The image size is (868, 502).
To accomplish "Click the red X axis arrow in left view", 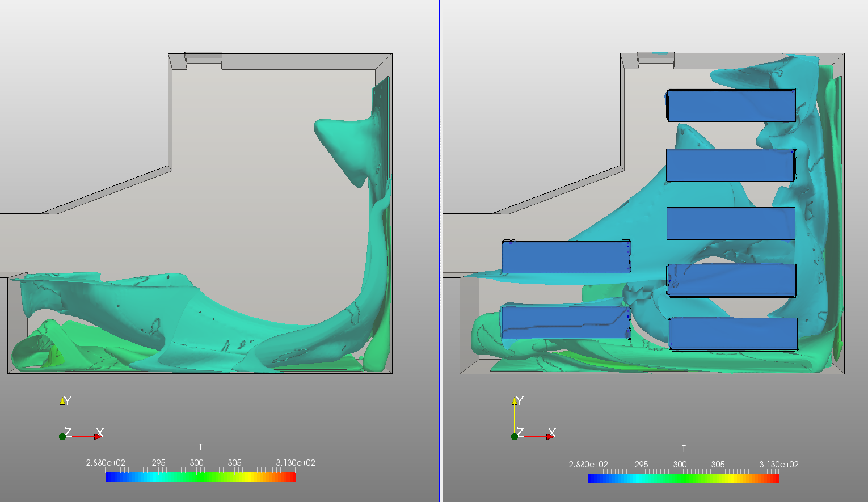I will pos(99,435).
